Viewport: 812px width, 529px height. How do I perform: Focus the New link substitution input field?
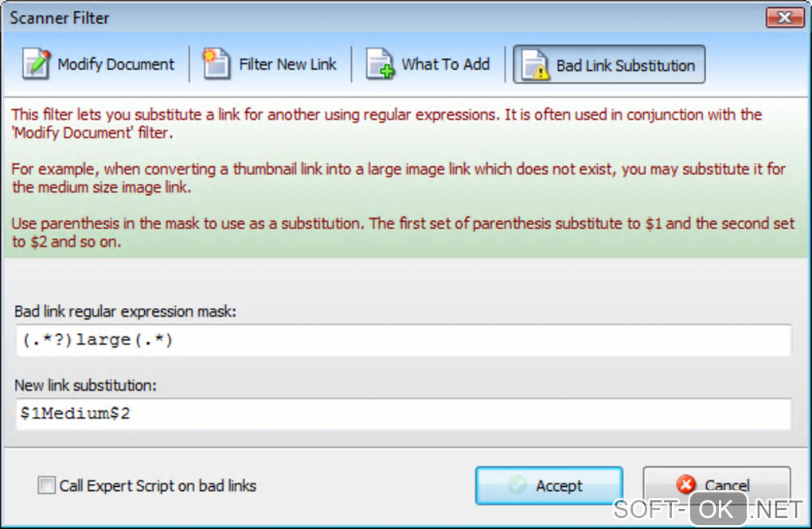tap(402, 414)
